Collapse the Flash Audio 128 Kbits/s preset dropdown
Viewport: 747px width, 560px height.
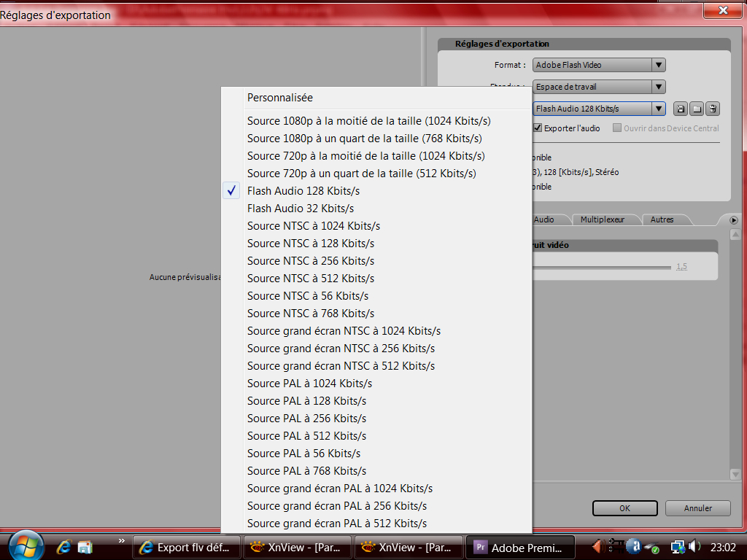pyautogui.click(x=599, y=109)
